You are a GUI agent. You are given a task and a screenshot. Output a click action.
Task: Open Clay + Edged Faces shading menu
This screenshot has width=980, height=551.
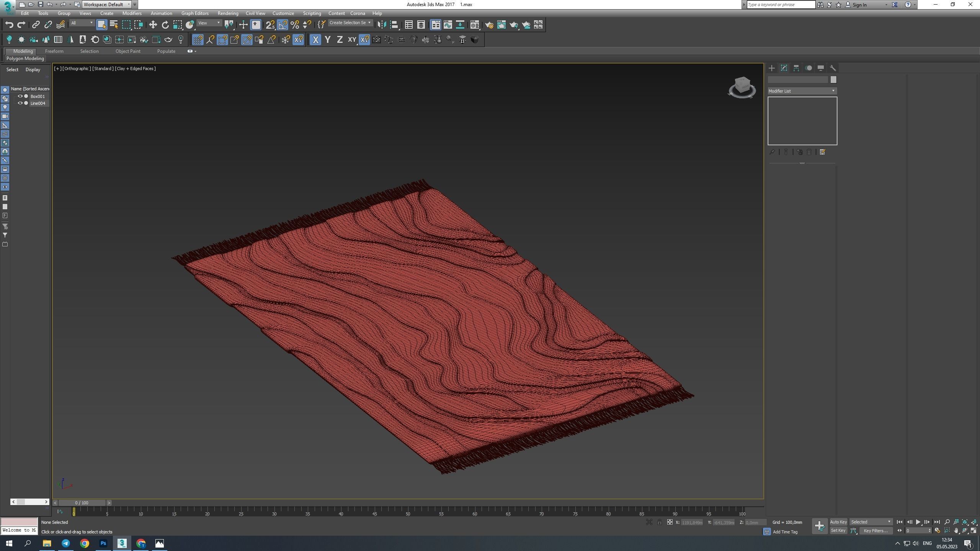[x=135, y=68]
